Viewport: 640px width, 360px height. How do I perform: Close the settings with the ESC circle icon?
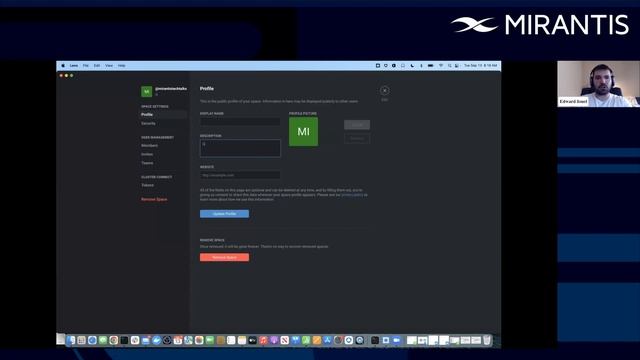tap(384, 91)
